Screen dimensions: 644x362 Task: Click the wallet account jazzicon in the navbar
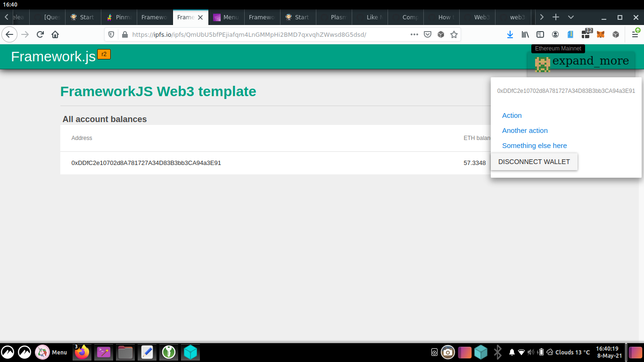coord(542,65)
